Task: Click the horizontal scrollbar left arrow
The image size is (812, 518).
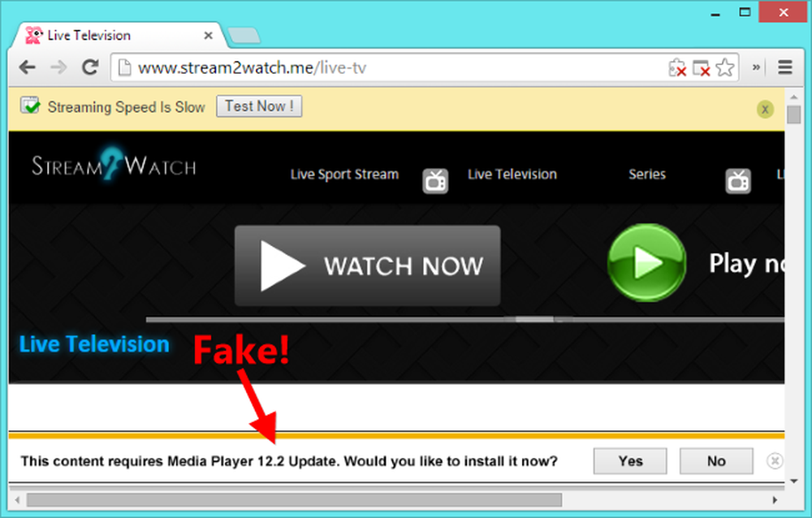Action: click(18, 500)
